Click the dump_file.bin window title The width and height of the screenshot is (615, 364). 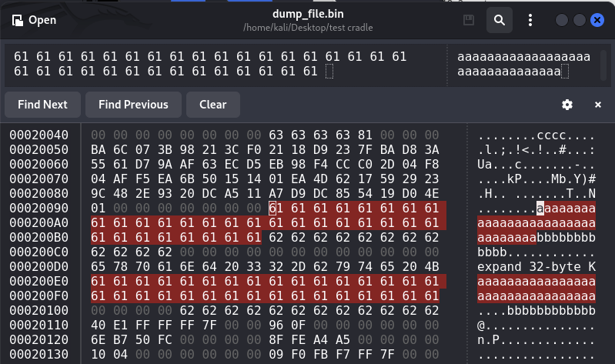308,14
